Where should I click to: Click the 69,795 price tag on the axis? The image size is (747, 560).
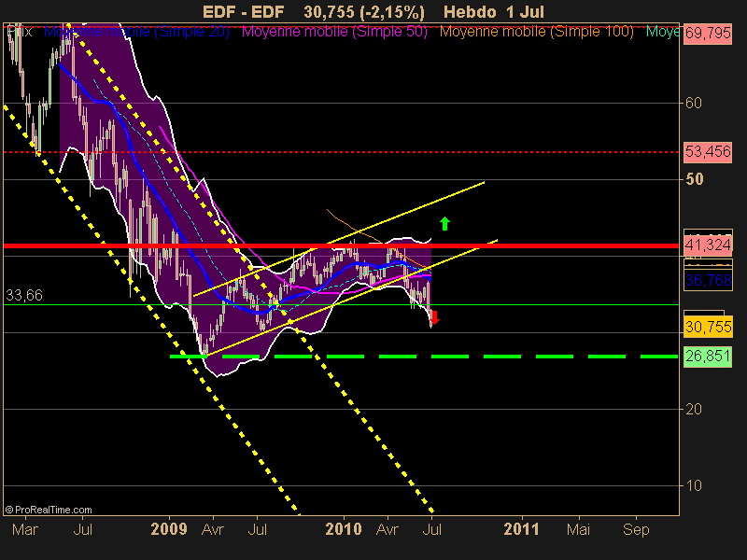708,34
